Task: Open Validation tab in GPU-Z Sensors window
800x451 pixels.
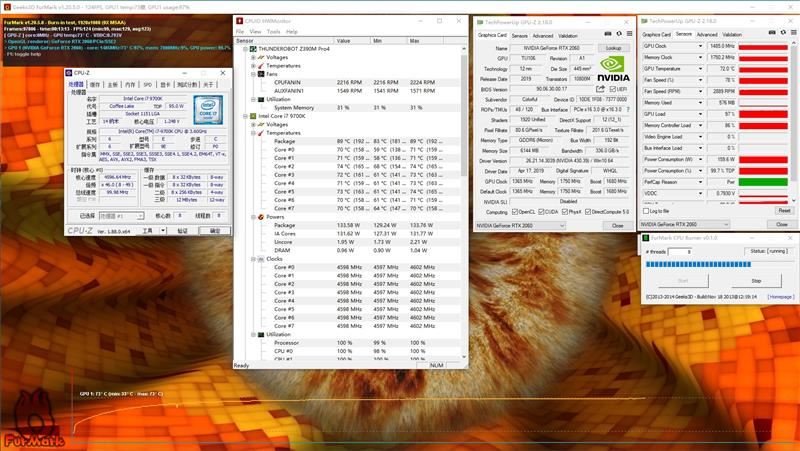Action: click(732, 34)
